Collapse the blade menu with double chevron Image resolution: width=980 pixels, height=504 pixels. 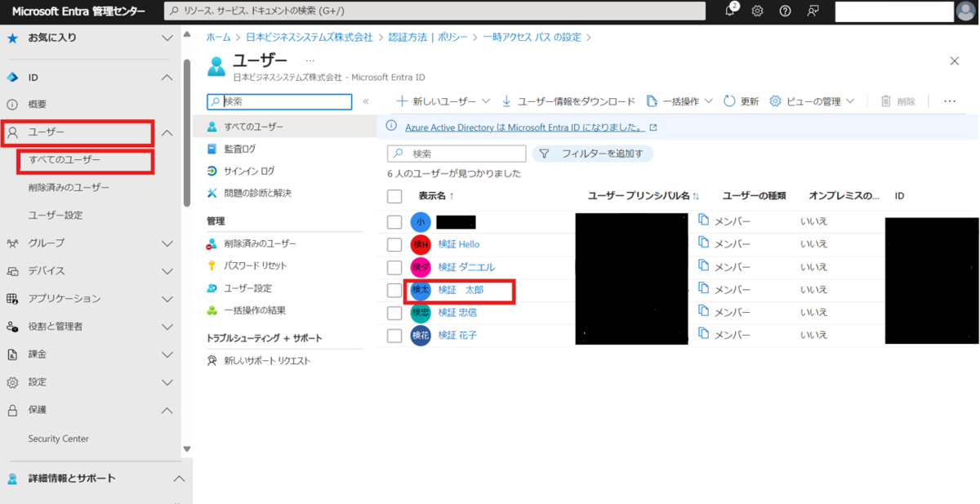366,101
